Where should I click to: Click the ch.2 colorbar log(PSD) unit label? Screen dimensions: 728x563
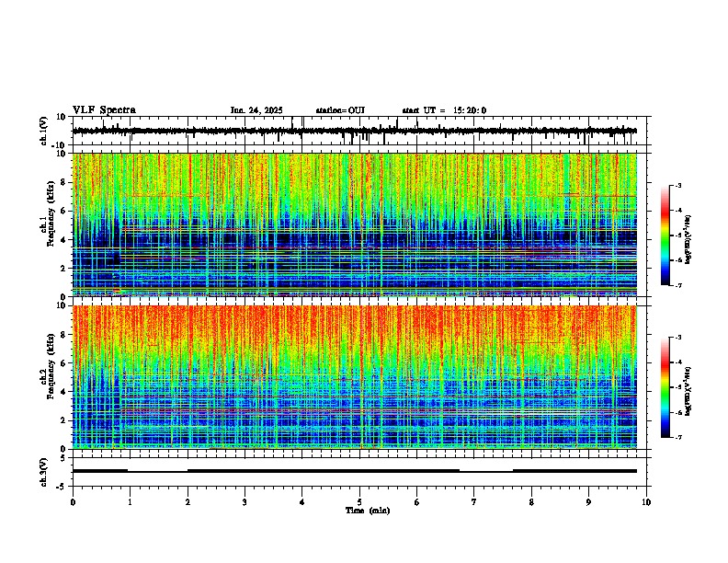pos(688,391)
